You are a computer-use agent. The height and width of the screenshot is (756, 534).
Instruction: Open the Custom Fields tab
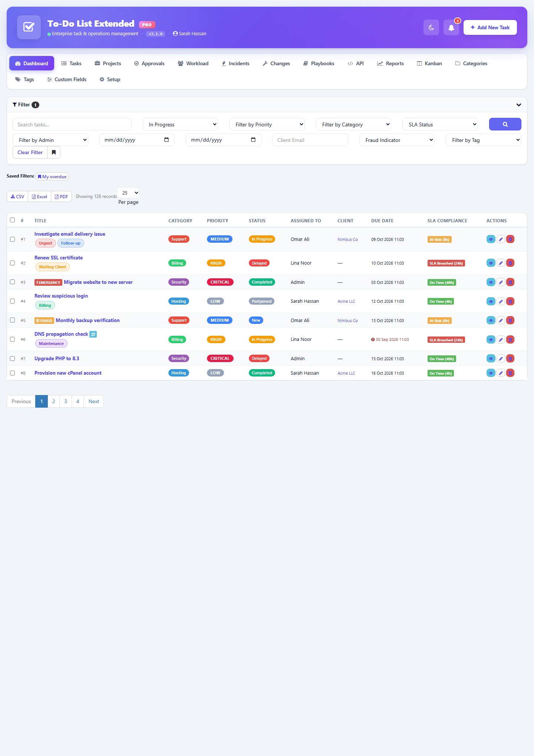(67, 79)
